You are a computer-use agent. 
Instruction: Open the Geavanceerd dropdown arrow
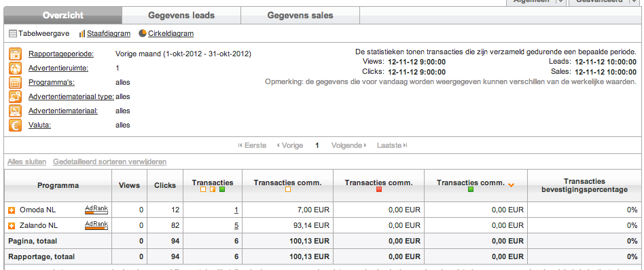(634, 1)
